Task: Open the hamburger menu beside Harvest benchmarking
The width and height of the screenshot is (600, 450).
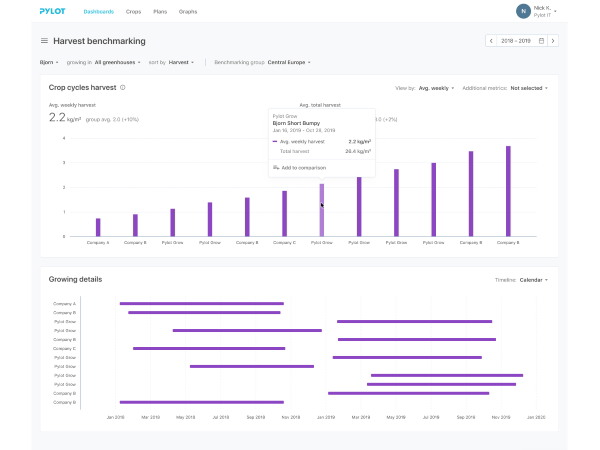Action: (x=44, y=41)
